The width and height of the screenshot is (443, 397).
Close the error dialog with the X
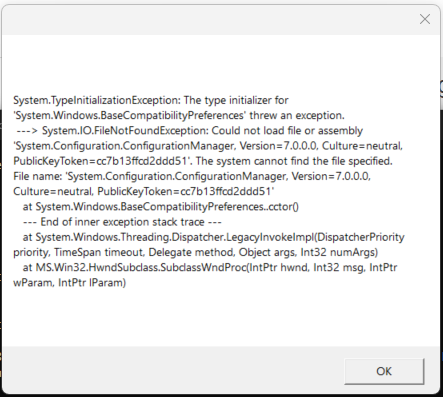click(x=425, y=19)
